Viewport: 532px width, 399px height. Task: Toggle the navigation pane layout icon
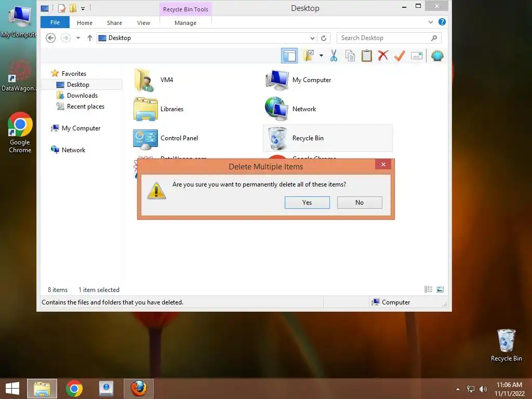(x=289, y=56)
